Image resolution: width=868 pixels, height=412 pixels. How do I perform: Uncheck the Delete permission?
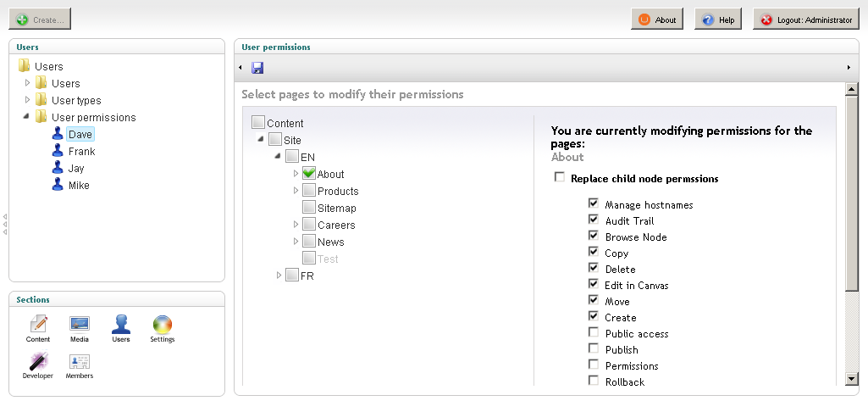click(x=594, y=269)
